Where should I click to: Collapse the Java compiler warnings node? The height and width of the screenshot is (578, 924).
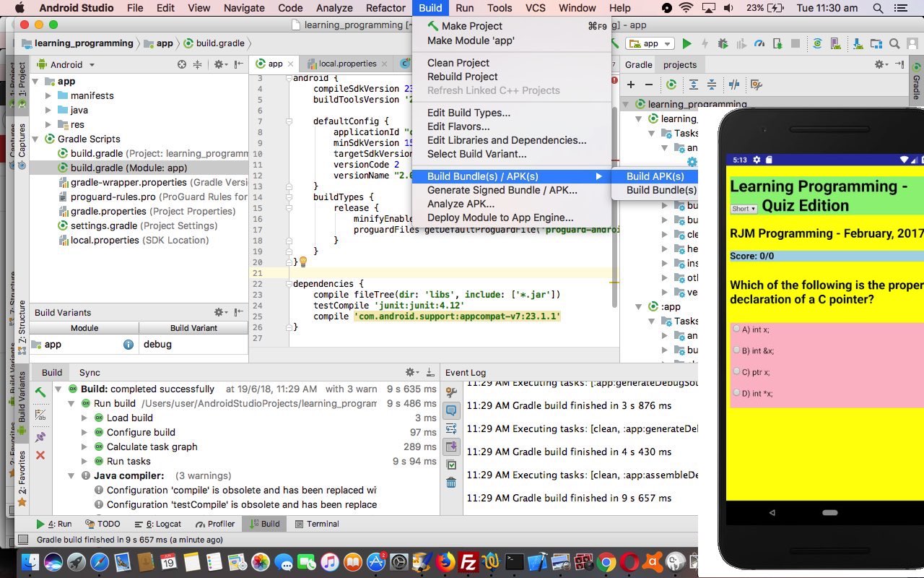click(71, 475)
